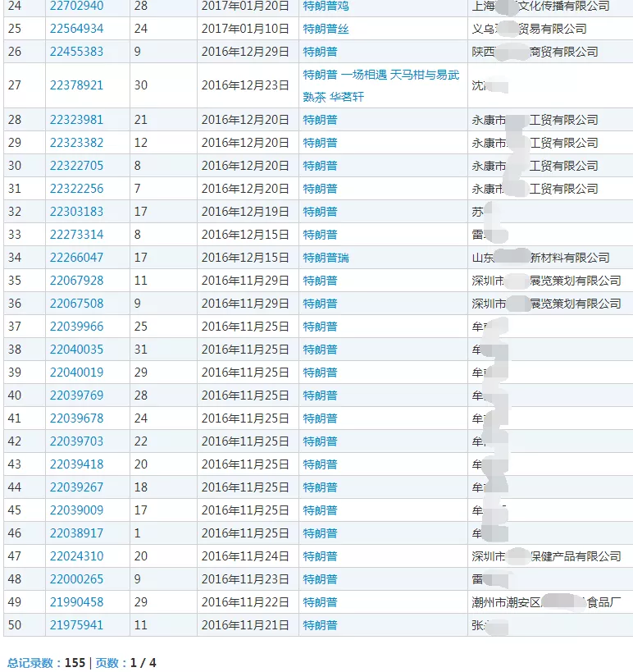633x672 pixels.
Task: Open registration number 22322705 link
Action: click(x=76, y=166)
